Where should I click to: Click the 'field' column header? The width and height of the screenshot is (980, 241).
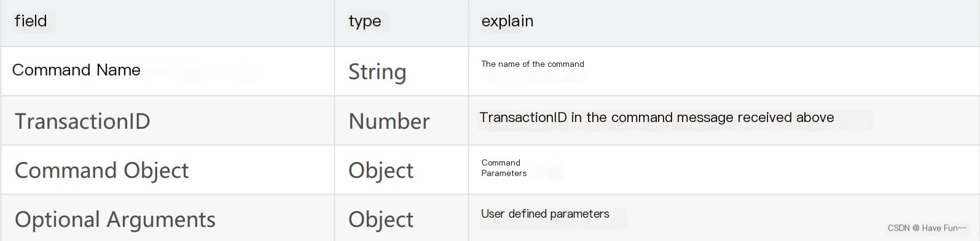pos(31,21)
